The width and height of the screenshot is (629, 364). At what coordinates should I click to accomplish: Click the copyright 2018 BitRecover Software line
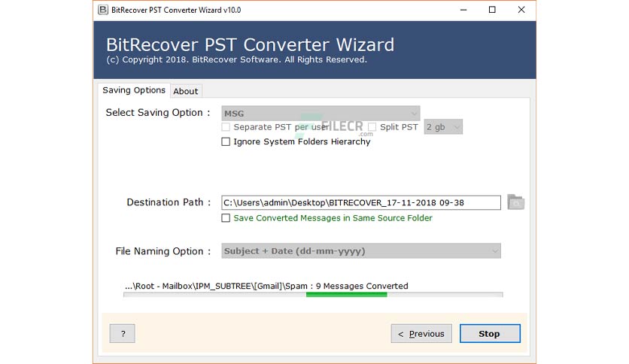(237, 59)
